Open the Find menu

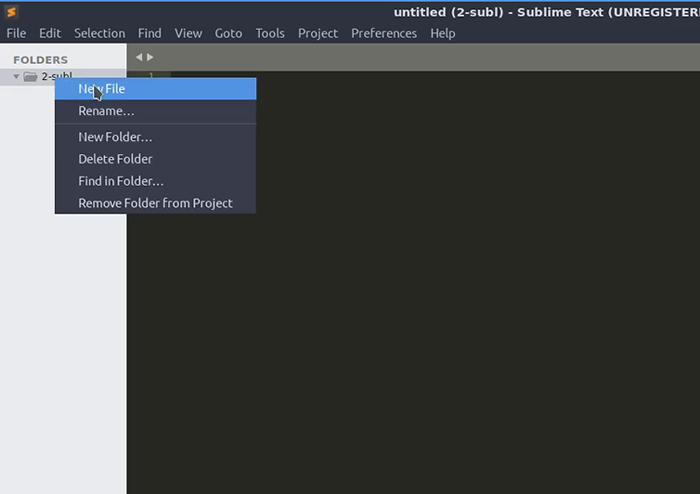point(150,33)
